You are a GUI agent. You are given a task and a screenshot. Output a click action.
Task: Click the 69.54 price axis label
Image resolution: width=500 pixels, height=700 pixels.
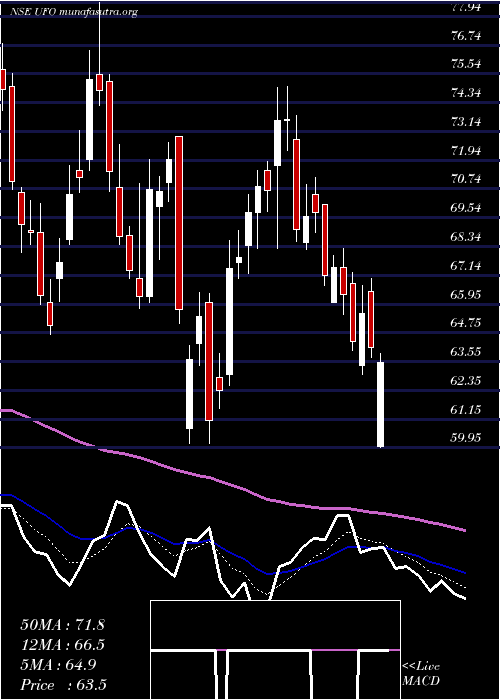[467, 208]
